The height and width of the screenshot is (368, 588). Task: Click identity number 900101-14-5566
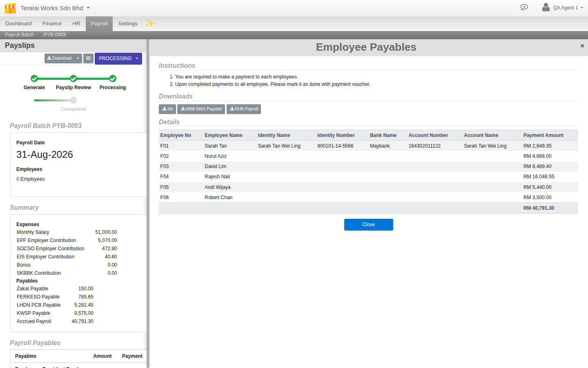[x=335, y=146]
